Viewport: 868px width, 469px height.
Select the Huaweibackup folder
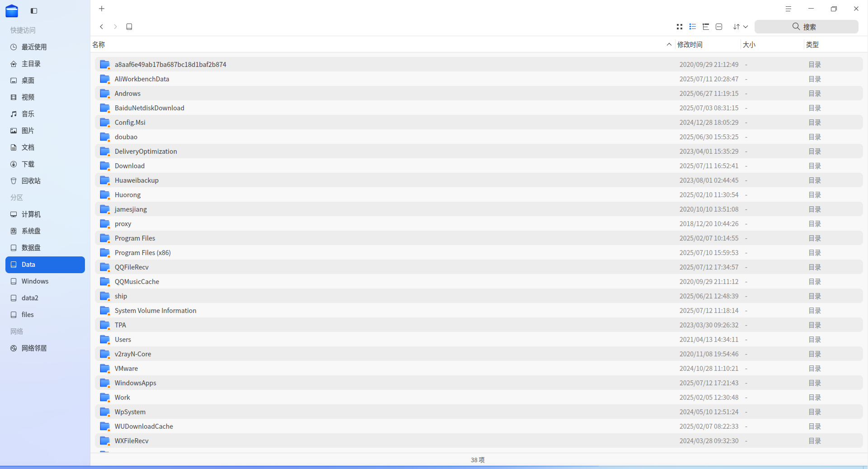[479, 180]
